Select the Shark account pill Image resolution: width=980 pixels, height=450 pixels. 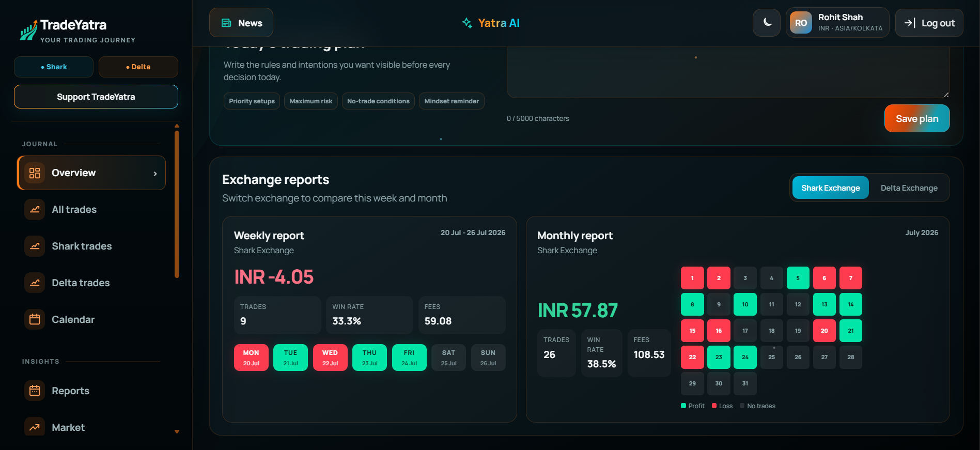click(x=54, y=67)
